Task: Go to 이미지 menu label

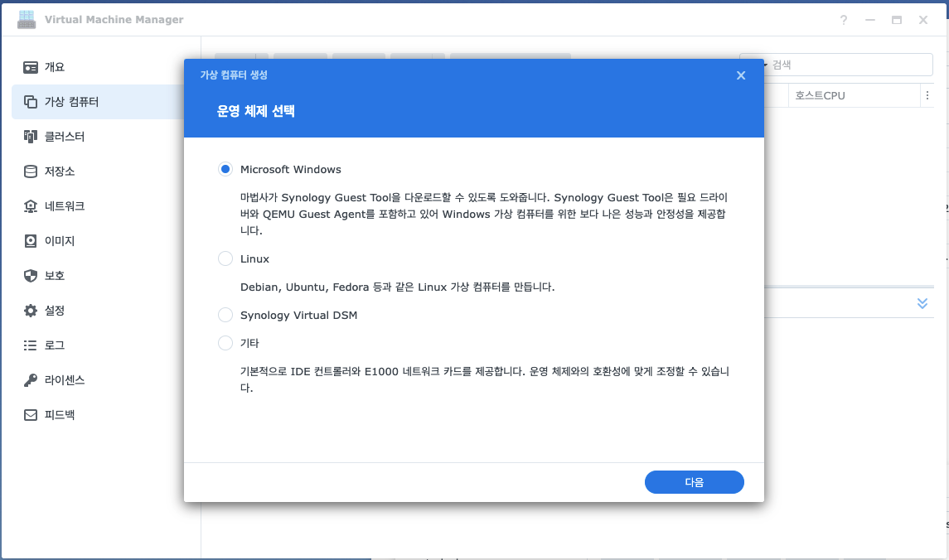Action: pyautogui.click(x=60, y=241)
